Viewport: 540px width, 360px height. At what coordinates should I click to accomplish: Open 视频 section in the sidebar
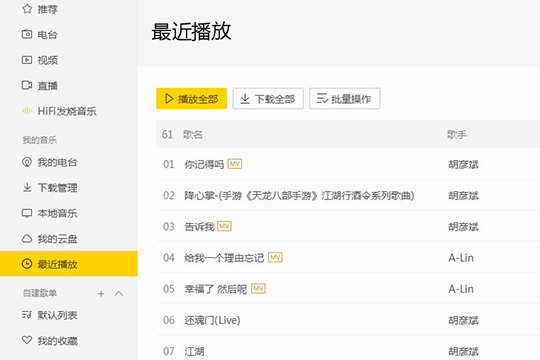[47, 60]
